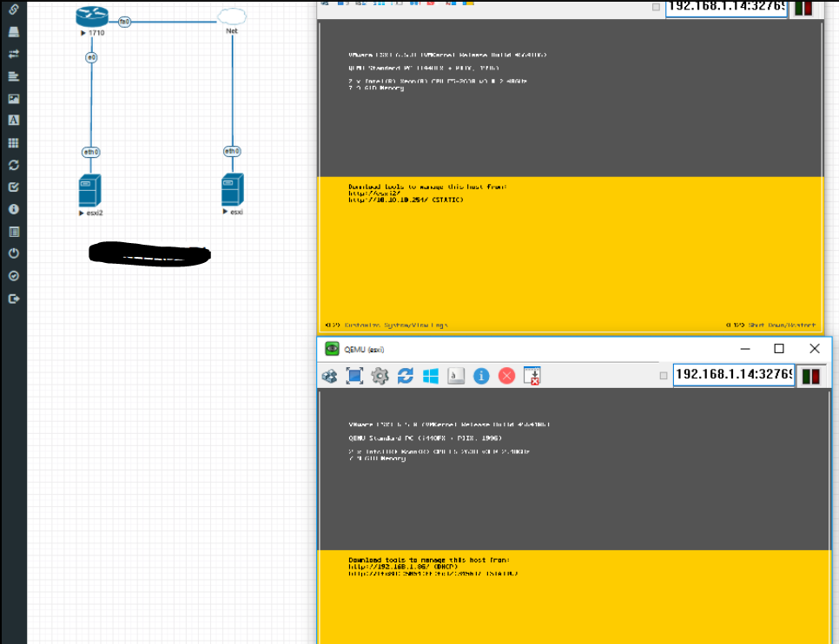This screenshot has width=839, height=644.
Task: Select the Net cloud node
Action: tap(232, 16)
